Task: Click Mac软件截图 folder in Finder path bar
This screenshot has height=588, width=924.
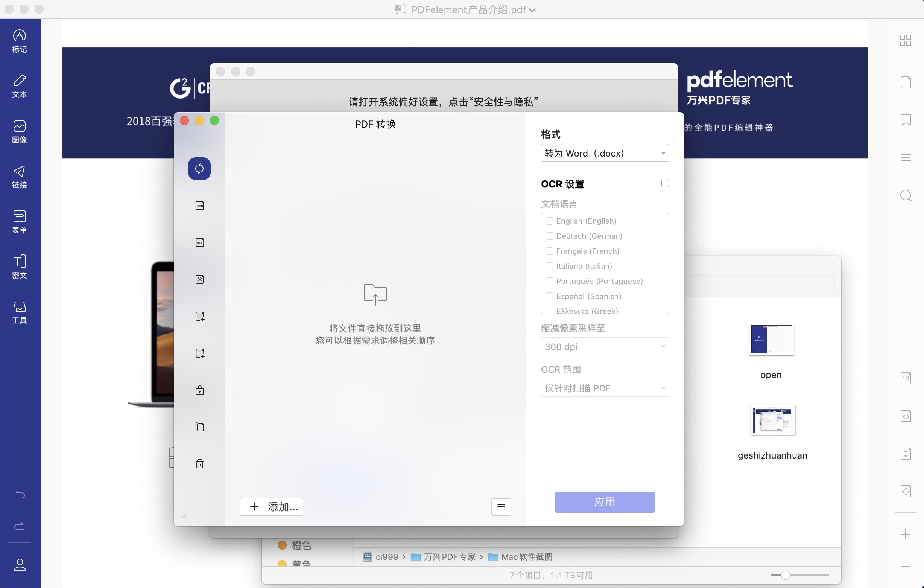Action: tap(520, 556)
